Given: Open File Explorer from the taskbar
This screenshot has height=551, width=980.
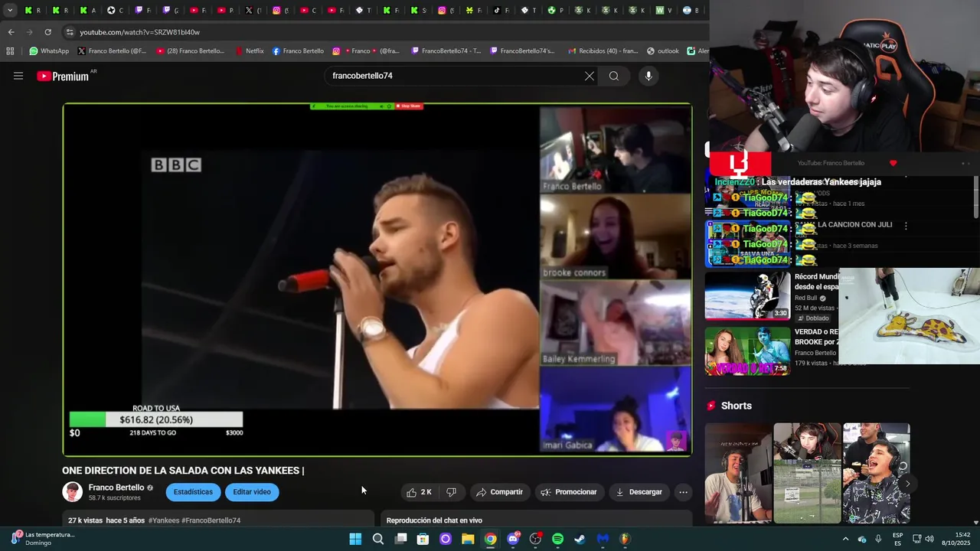Looking at the screenshot, I should click(468, 539).
